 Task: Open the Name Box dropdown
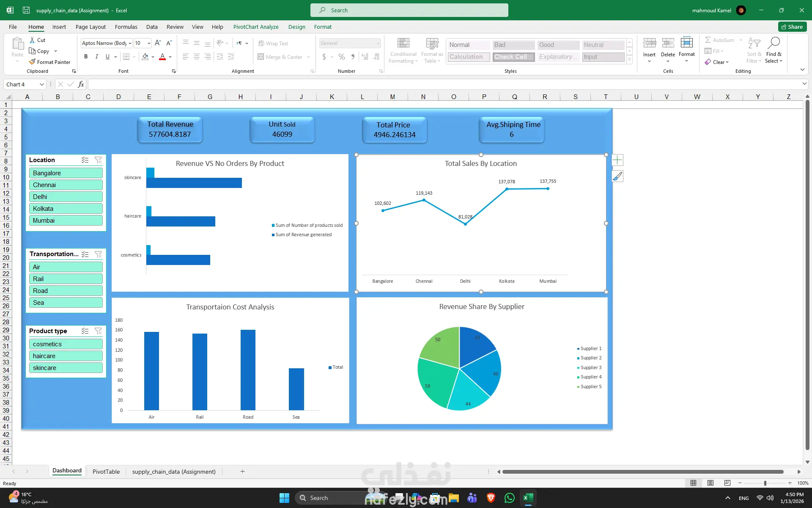coord(41,84)
